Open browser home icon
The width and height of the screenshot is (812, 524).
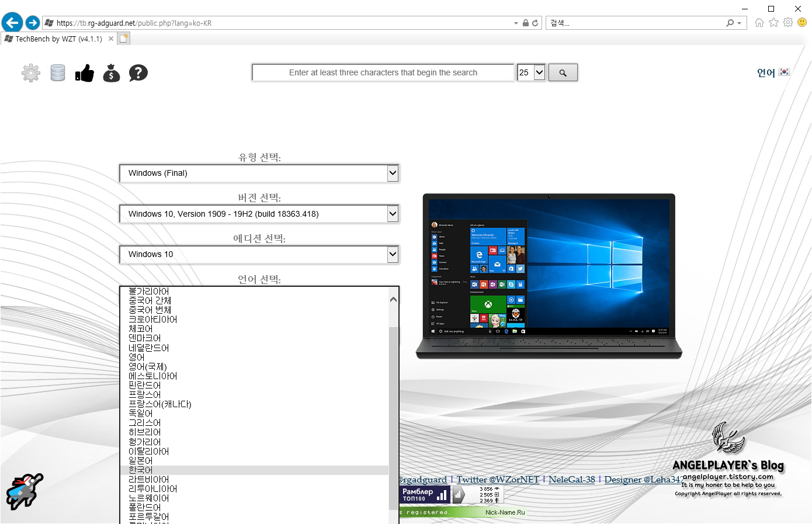pyautogui.click(x=759, y=23)
